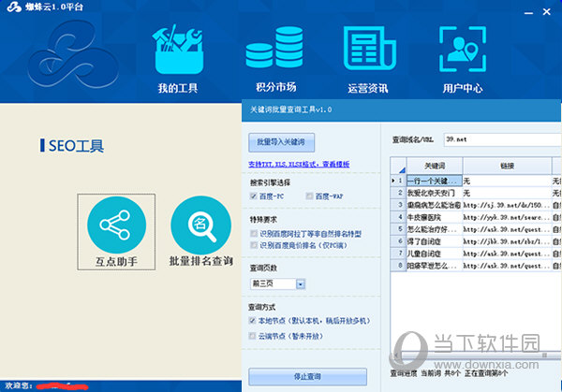This screenshot has width=562, height=392.
Task: Select row header number 1
Action: 398,181
